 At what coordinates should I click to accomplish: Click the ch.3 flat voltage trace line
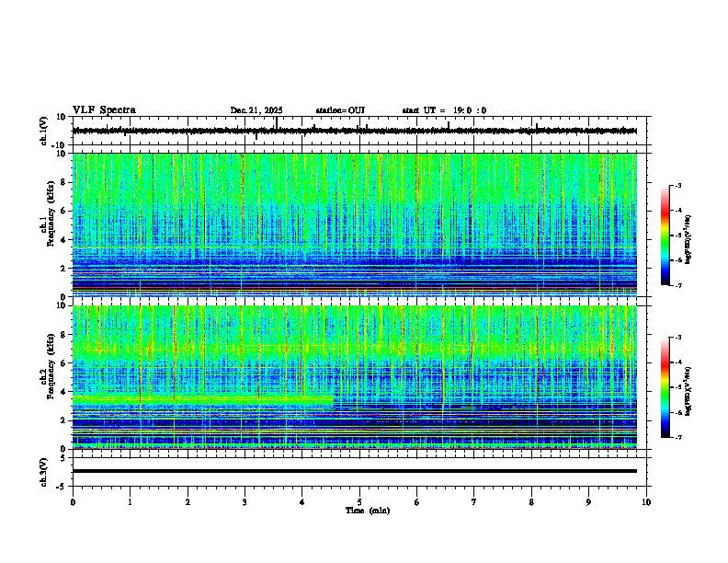point(355,471)
